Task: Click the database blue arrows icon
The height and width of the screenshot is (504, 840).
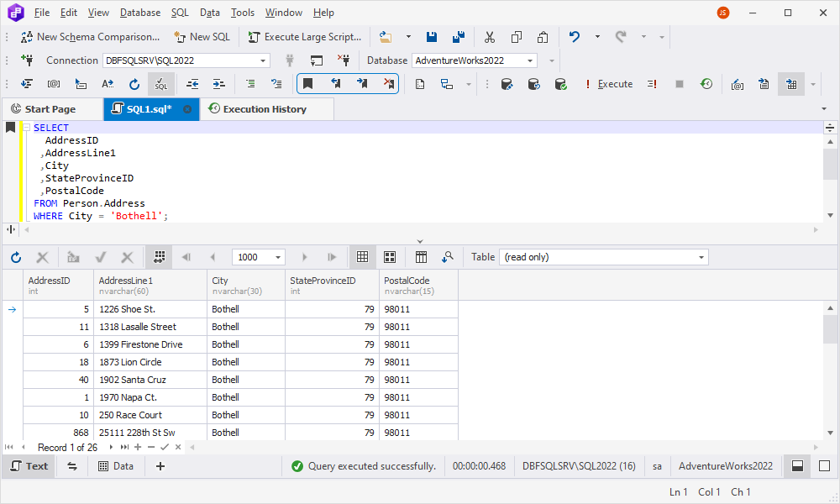Action: (533, 84)
